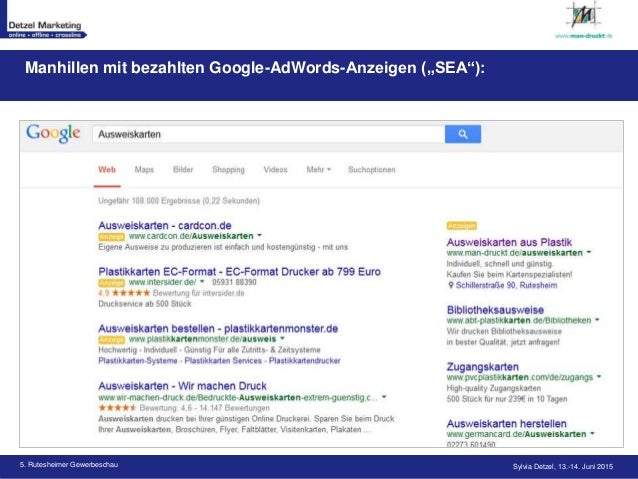
Task: Click the 'Plastikkarten-Systeme' sitelink
Action: pos(138,361)
